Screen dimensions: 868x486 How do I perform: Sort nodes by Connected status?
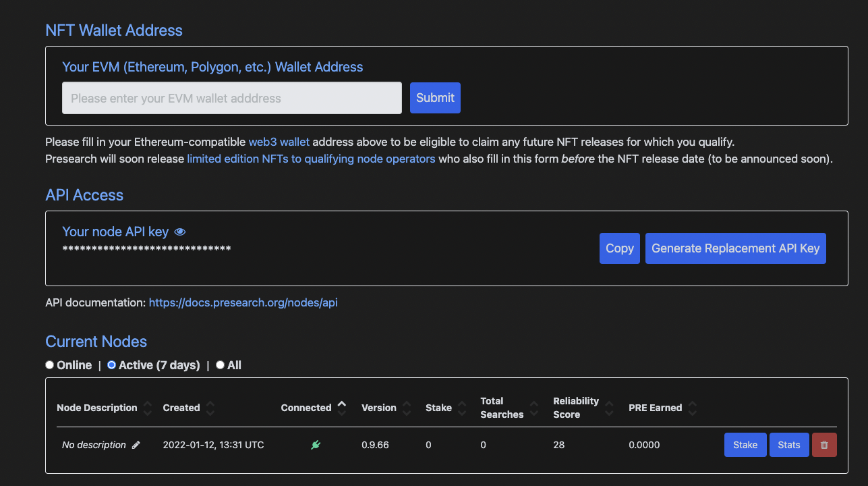(342, 408)
